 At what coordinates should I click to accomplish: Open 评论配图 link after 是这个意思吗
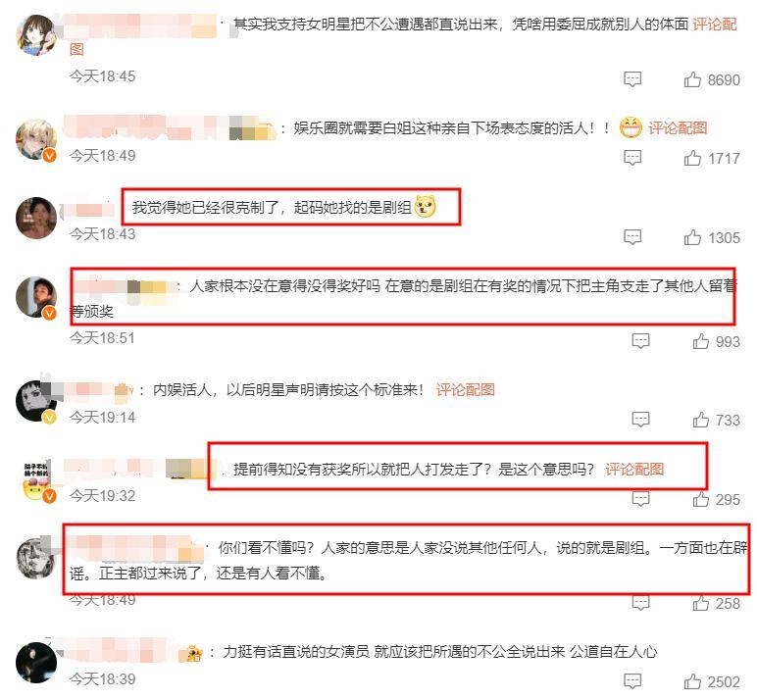pyautogui.click(x=634, y=469)
